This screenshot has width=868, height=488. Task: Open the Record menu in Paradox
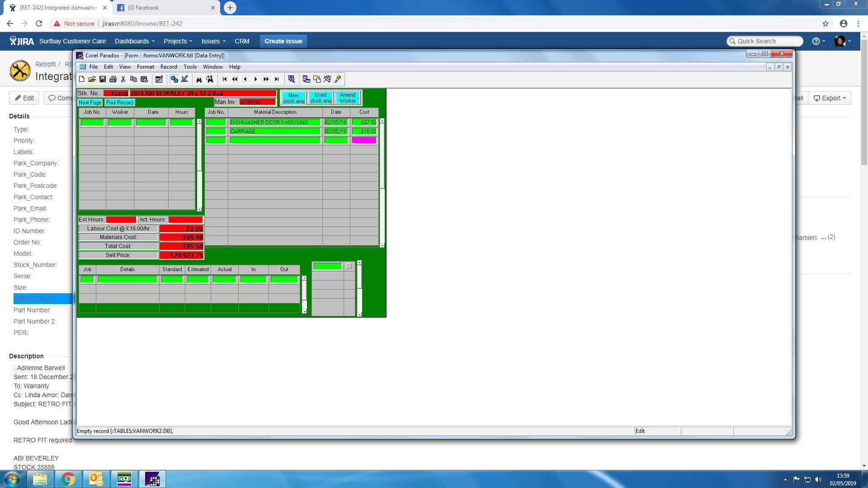(x=169, y=67)
